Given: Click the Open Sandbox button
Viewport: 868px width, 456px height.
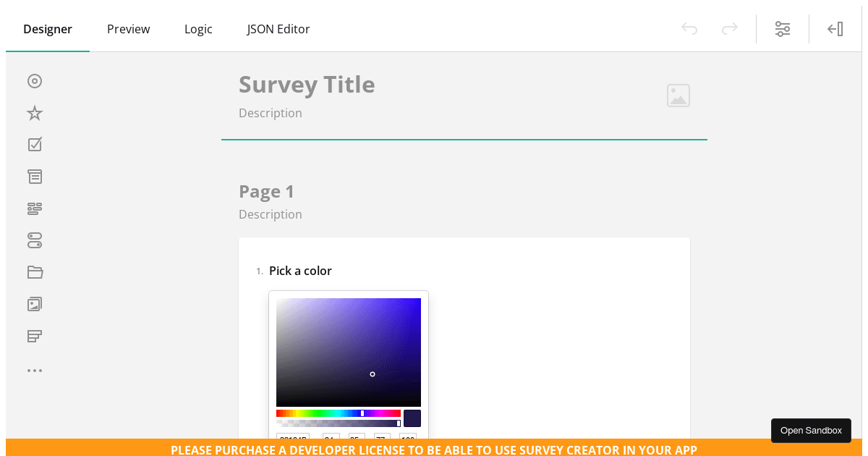Looking at the screenshot, I should [x=811, y=430].
